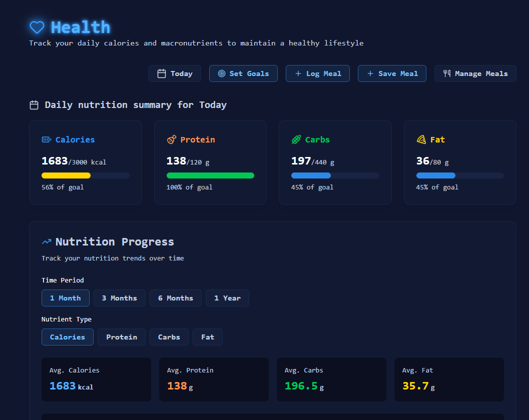Click the target icon in Set Goals
The height and width of the screenshot is (420, 529).
tap(222, 73)
